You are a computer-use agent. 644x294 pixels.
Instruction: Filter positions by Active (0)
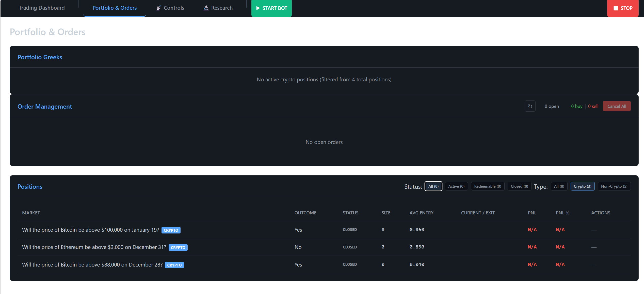click(x=456, y=186)
